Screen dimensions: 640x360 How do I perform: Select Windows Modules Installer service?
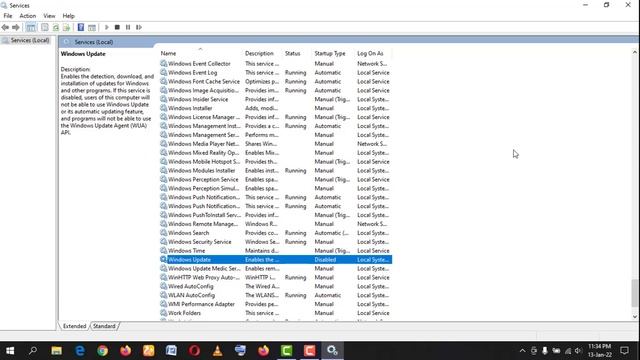pos(276,171)
